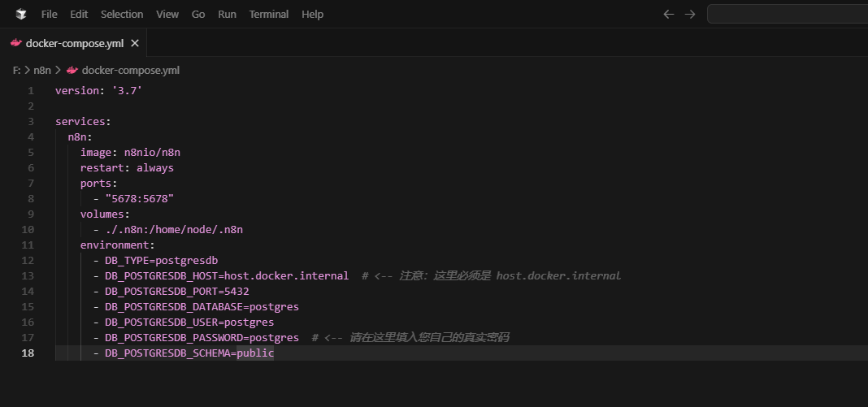This screenshot has width=868, height=407.
Task: Click the app logo in title bar
Action: [21, 14]
